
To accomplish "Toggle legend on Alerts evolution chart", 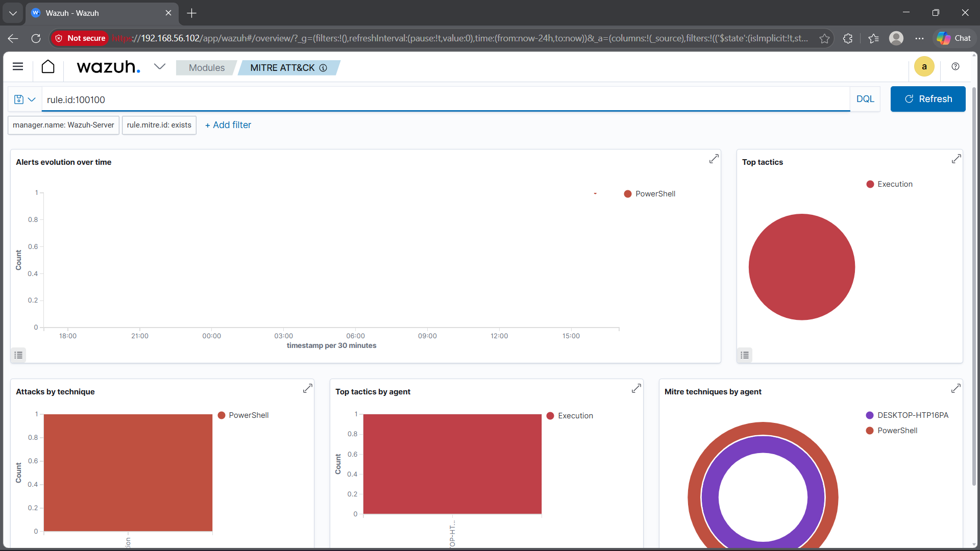I will click(x=18, y=355).
